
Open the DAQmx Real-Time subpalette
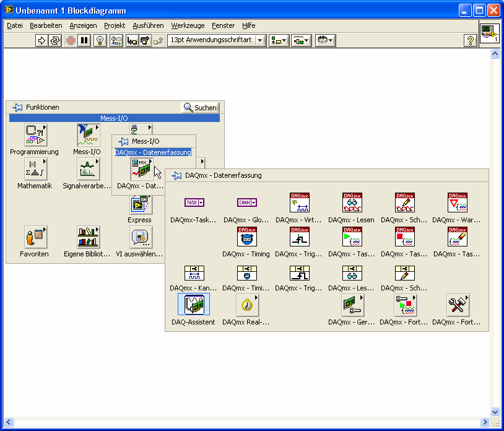click(246, 305)
